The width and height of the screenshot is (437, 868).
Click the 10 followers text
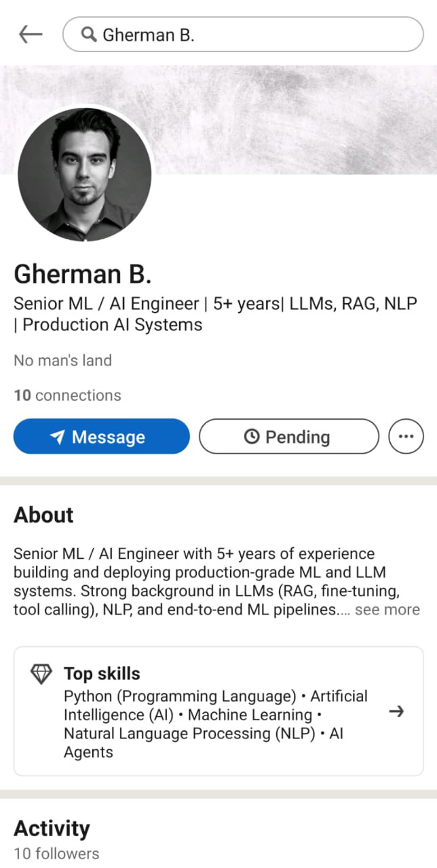[x=56, y=854]
